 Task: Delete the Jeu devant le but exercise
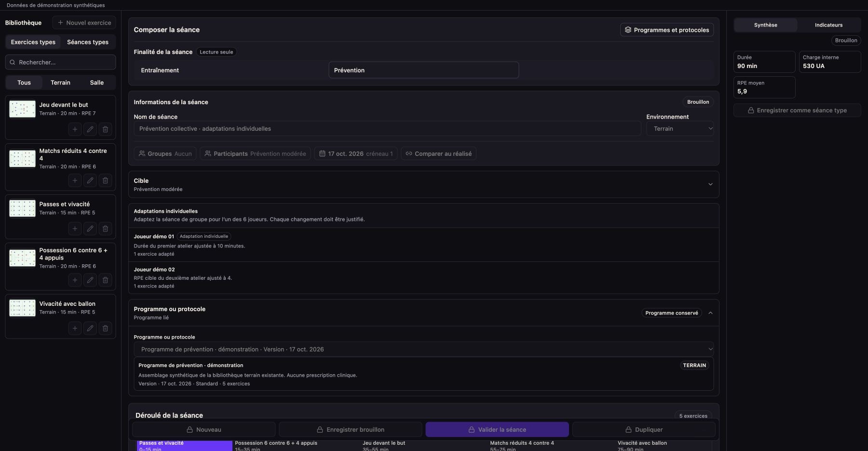tap(106, 129)
